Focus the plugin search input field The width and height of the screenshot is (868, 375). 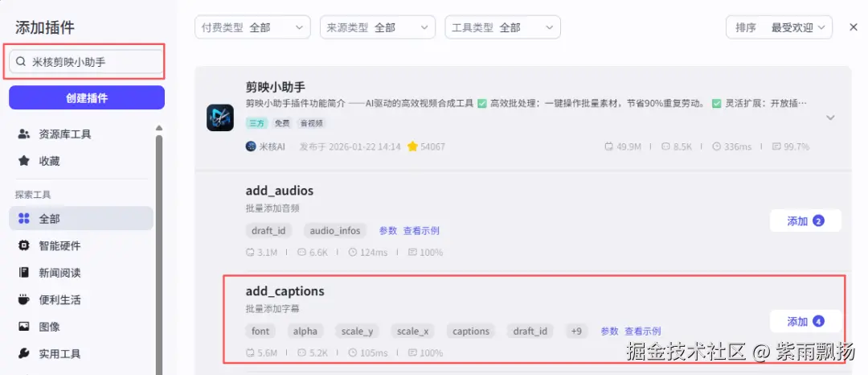87,61
